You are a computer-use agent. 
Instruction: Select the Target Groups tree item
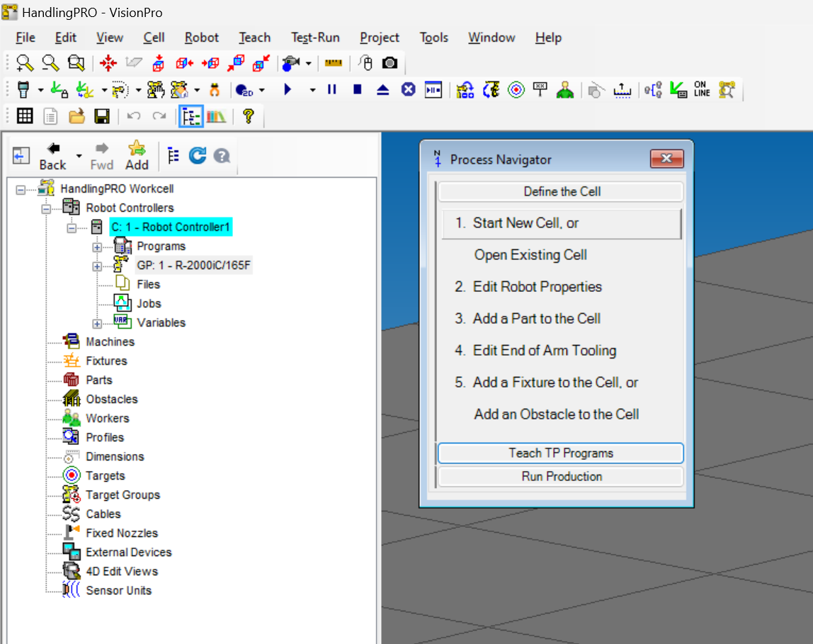123,495
